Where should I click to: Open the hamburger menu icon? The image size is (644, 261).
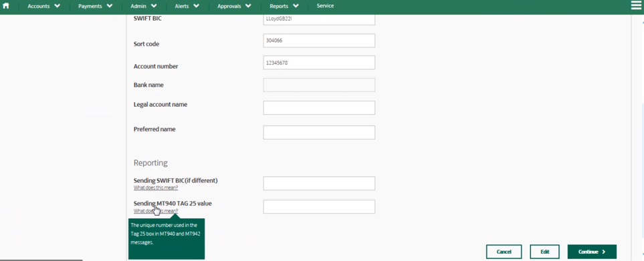pyautogui.click(x=637, y=6)
